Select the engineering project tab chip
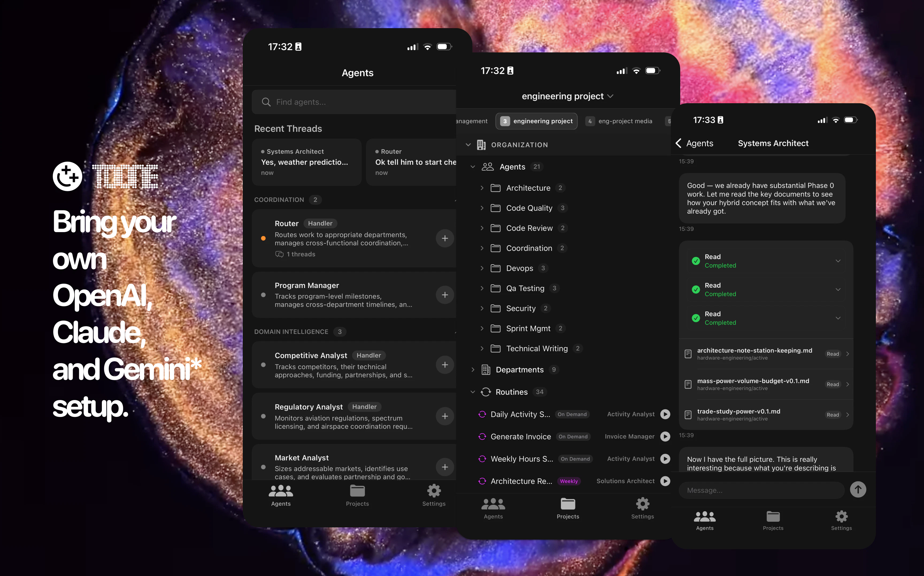Screen dimensions: 924x576 pyautogui.click(x=536, y=121)
